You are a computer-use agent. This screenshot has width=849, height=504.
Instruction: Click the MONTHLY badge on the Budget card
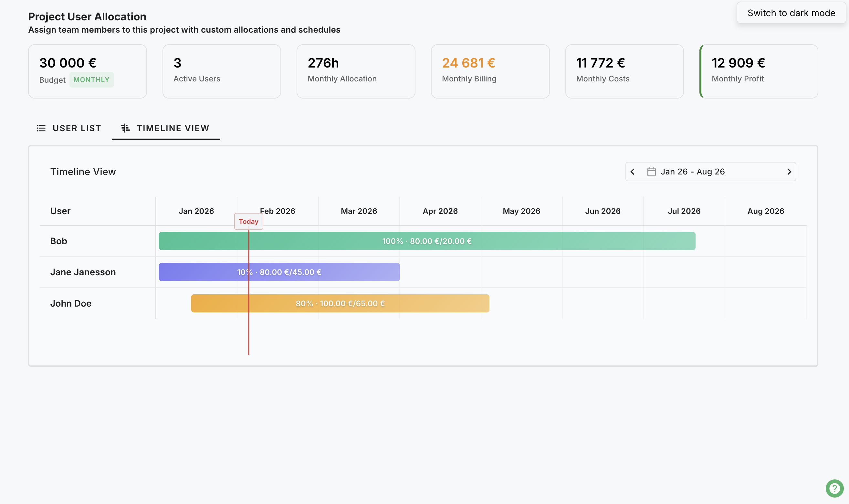click(91, 79)
